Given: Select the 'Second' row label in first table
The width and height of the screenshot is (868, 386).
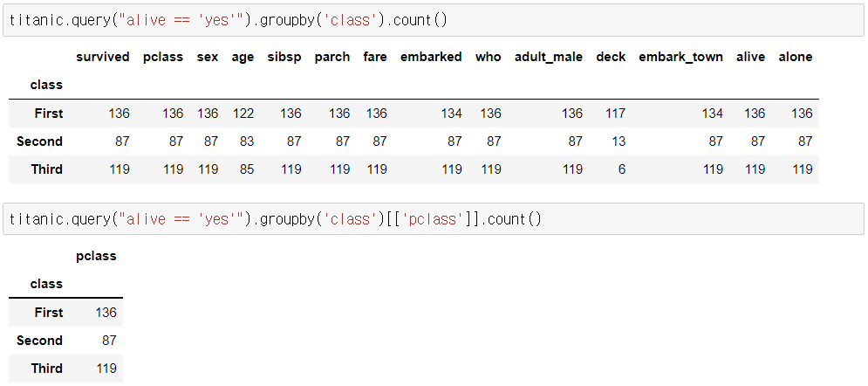Looking at the screenshot, I should (x=40, y=141).
